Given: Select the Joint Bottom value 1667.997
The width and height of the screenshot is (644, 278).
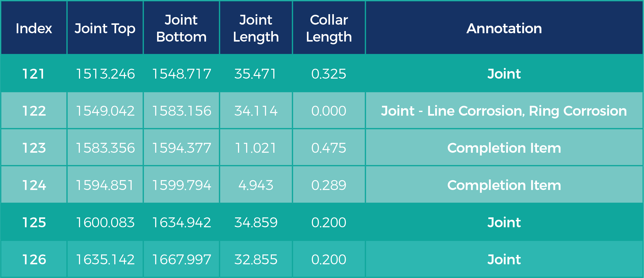Looking at the screenshot, I should (182, 259).
